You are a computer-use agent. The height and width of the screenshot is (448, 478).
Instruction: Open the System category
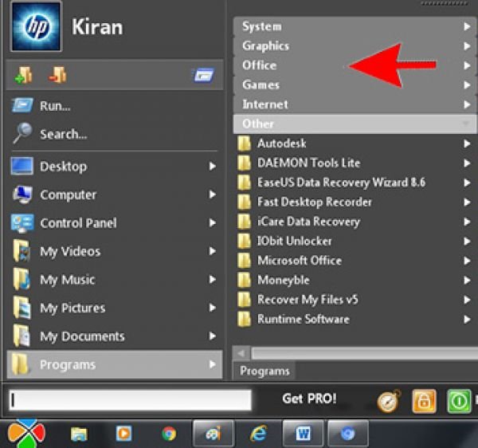(355, 26)
